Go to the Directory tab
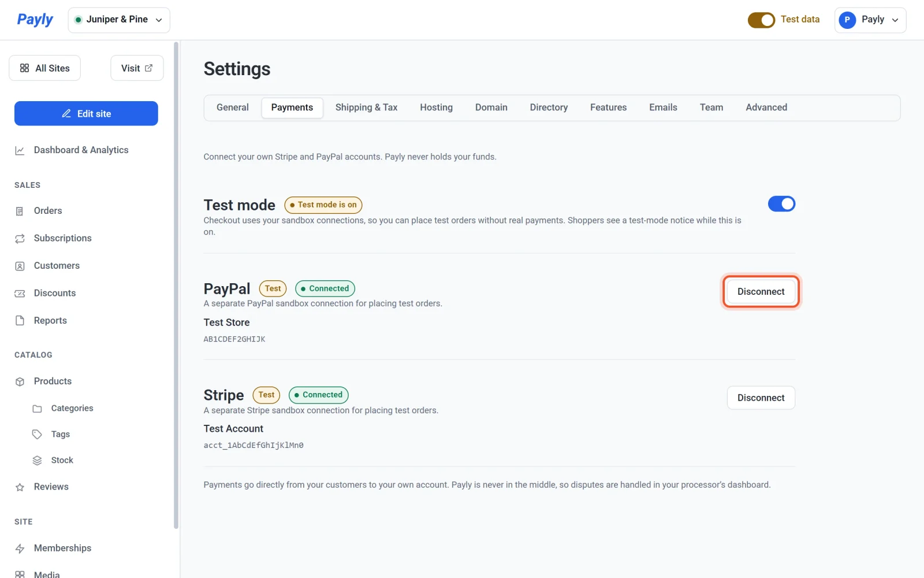The width and height of the screenshot is (924, 578). tap(549, 108)
